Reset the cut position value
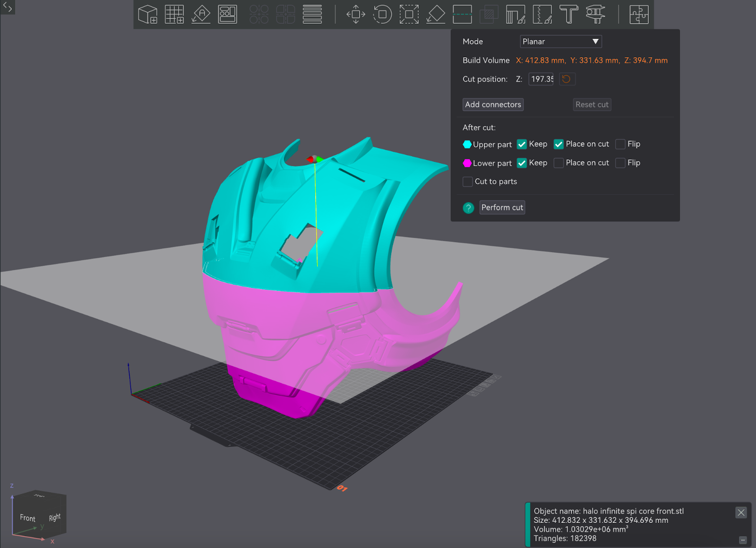756x548 pixels. pos(567,79)
